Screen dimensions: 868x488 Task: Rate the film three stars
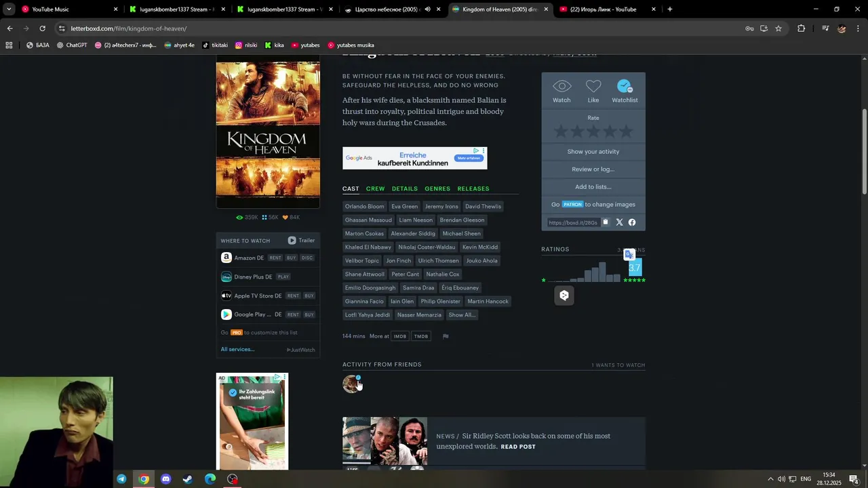pos(593,131)
